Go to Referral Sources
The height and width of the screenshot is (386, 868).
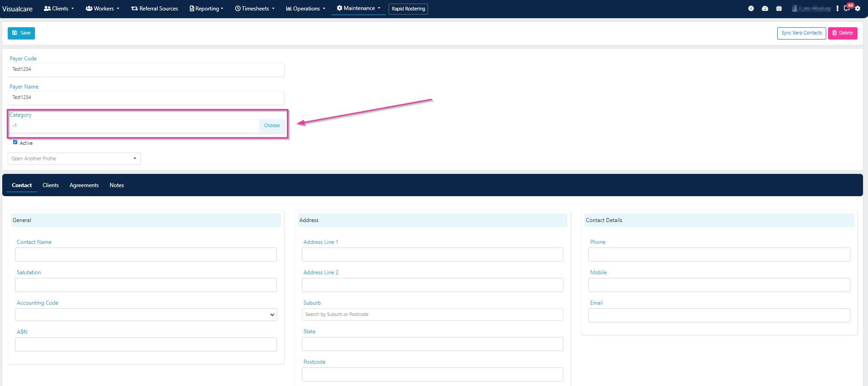tap(155, 9)
